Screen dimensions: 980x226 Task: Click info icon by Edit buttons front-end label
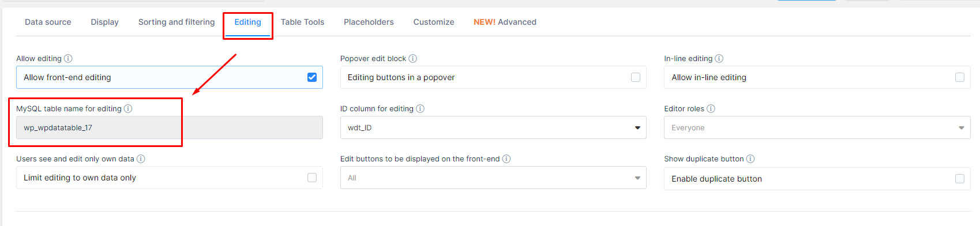[506, 159]
